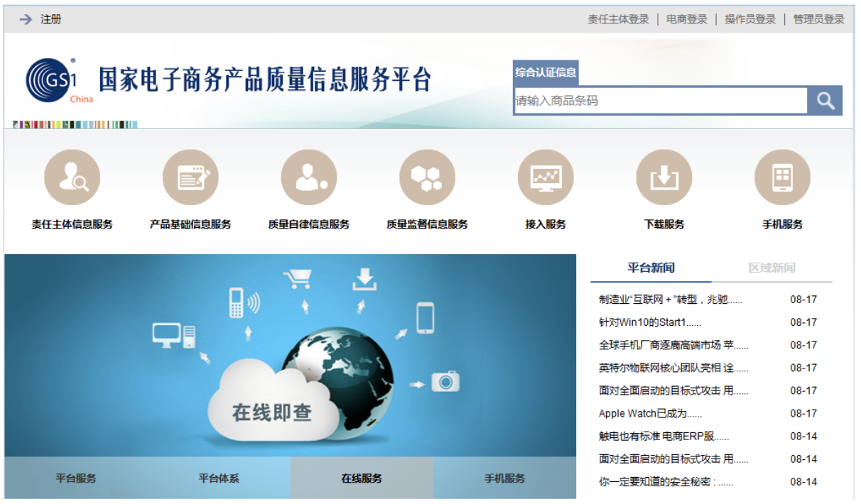Switch banner to 平台服务 tab
This screenshot has height=504, width=861.
tap(76, 478)
